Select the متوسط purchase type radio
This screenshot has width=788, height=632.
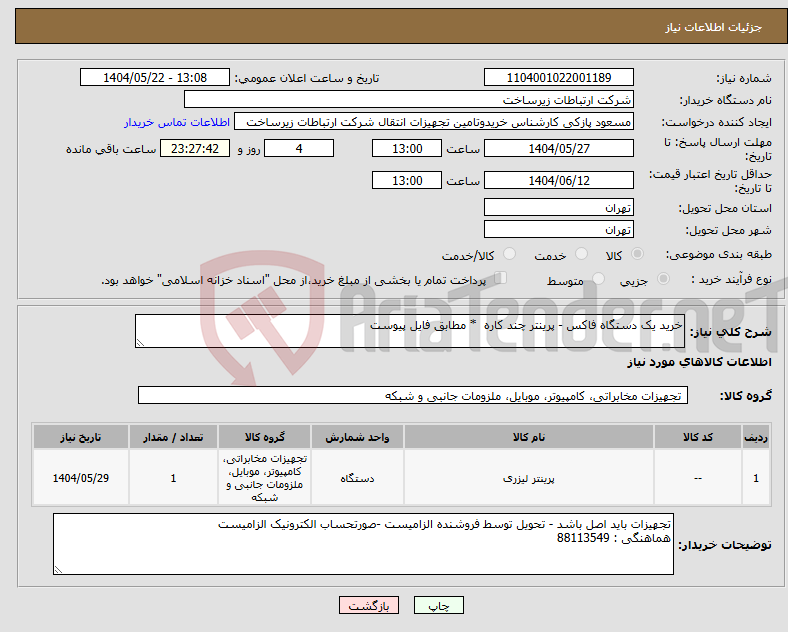click(x=598, y=279)
